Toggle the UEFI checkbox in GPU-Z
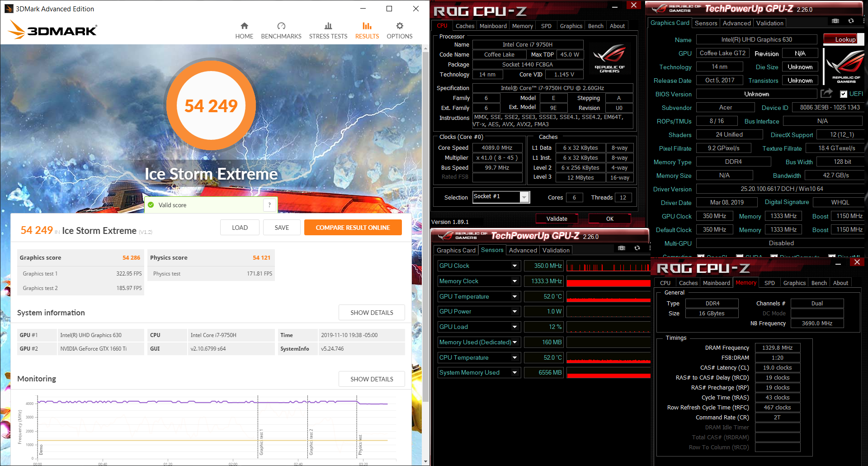 pyautogui.click(x=844, y=94)
